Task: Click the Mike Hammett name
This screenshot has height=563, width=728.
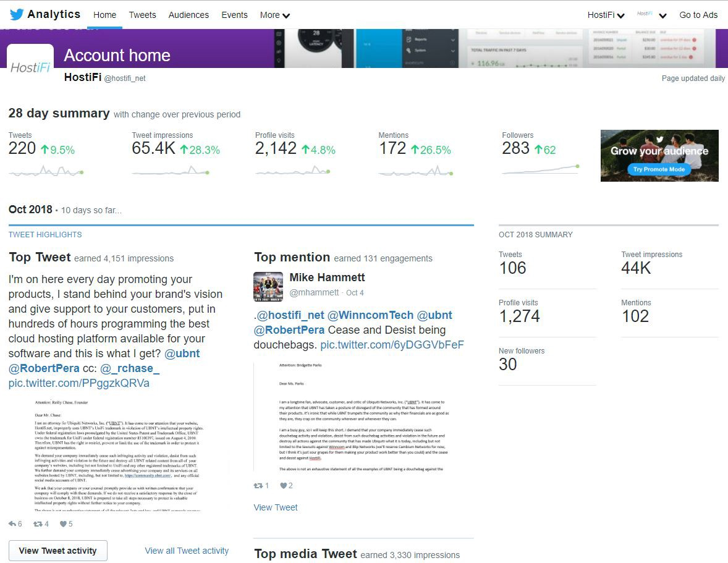Action: click(328, 277)
